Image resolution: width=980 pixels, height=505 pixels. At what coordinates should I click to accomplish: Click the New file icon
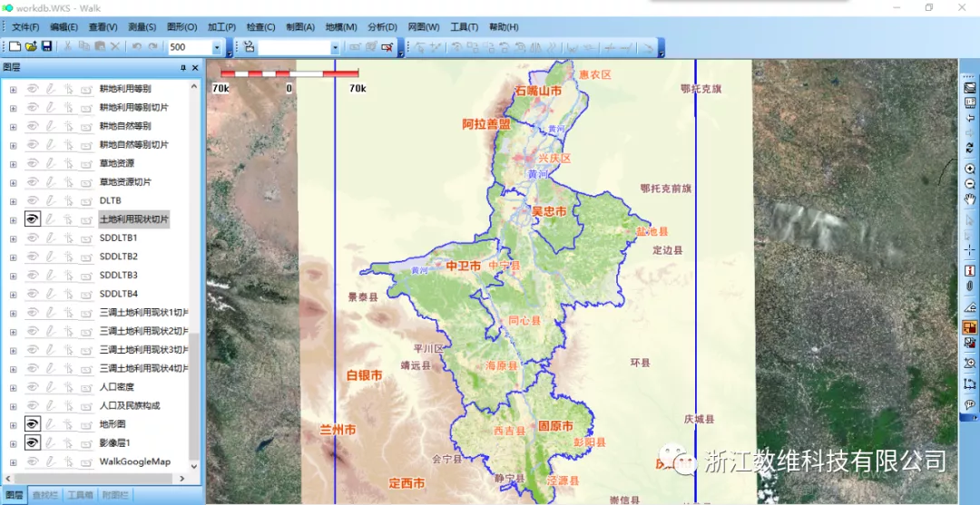coord(15,47)
